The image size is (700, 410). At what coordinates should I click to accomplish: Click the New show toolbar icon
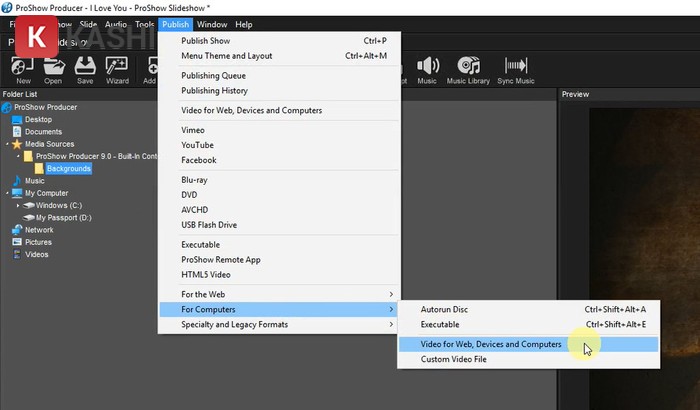(23, 68)
